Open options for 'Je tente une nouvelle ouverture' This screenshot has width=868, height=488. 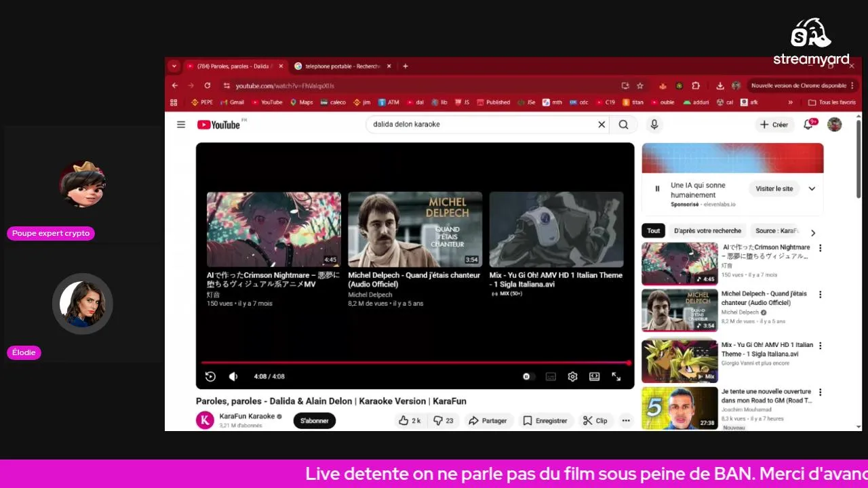pos(820,392)
